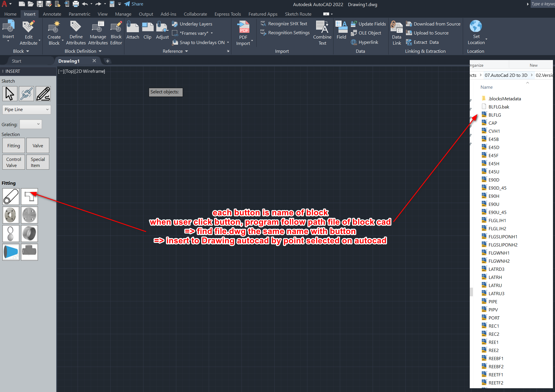555x392 pixels.
Task: Click the Control Valve button
Action: [14, 162]
